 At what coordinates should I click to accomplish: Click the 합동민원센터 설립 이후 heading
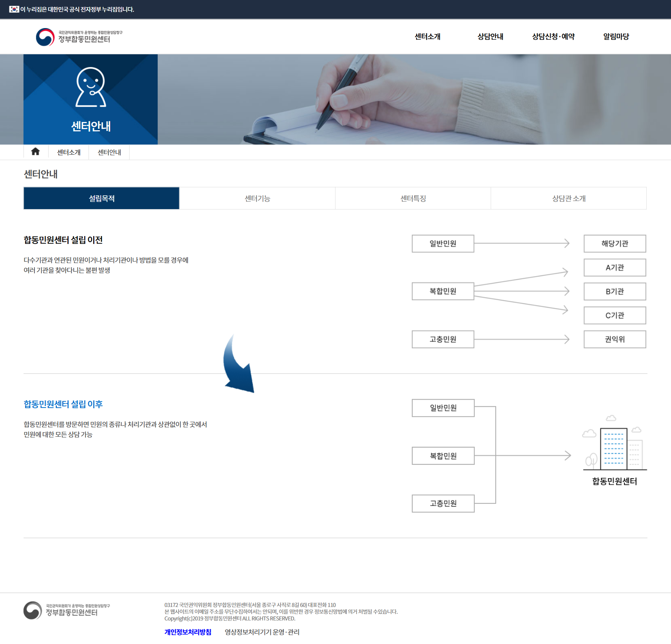[x=63, y=404]
